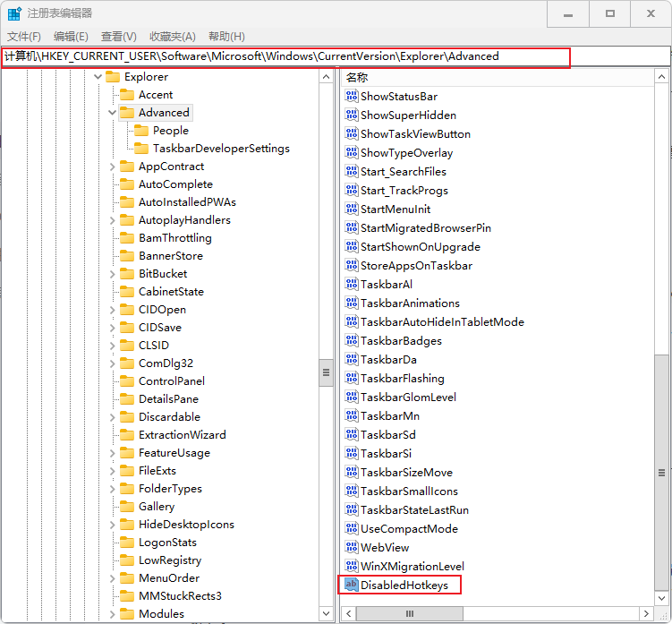The width and height of the screenshot is (672, 624).
Task: Select the TaskbarSmallIcons value
Action: (x=409, y=492)
